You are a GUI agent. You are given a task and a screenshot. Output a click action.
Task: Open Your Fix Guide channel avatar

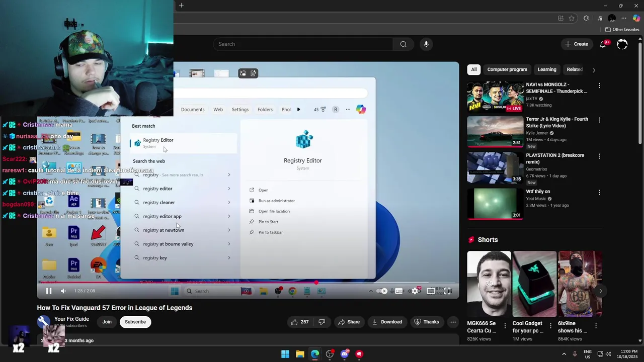(44, 322)
